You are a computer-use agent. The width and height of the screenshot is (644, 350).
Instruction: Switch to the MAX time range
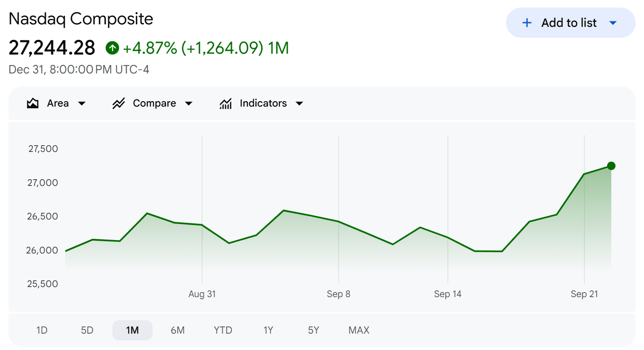[359, 330]
